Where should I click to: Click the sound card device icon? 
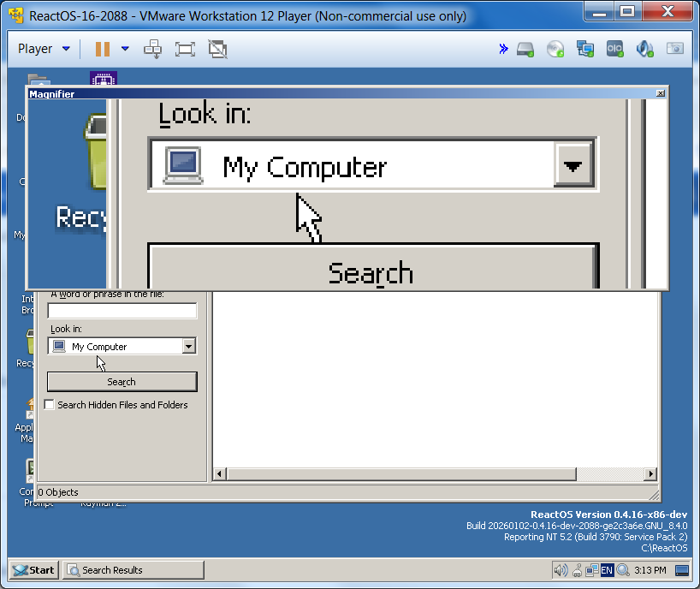[644, 49]
